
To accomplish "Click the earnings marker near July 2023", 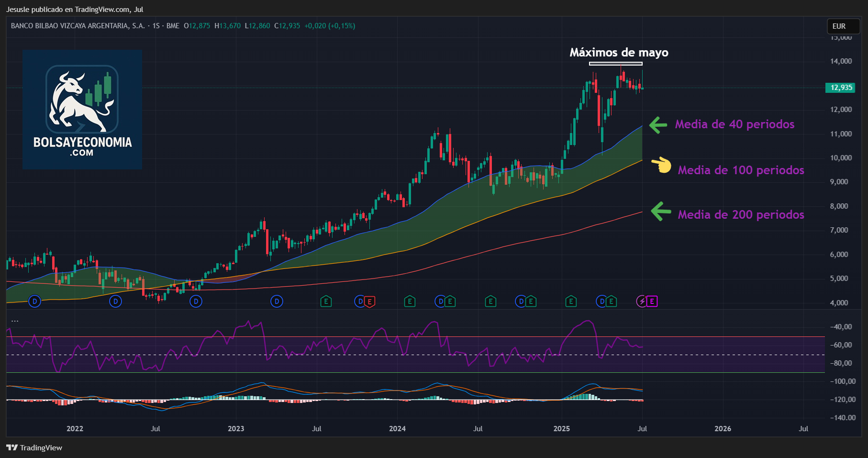I will coord(326,302).
